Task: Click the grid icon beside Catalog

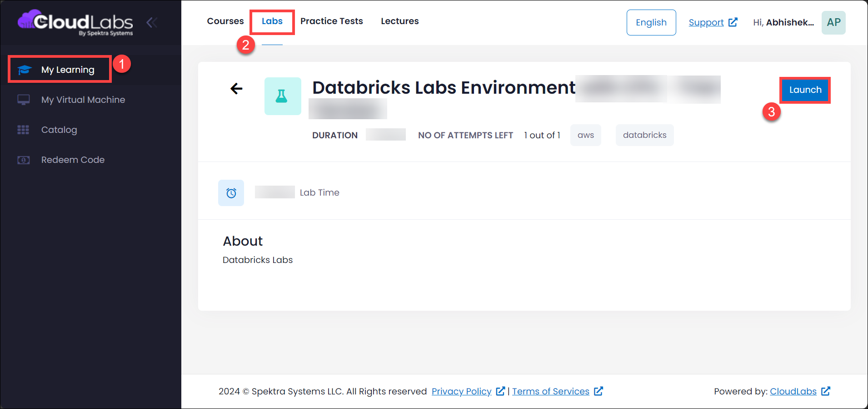Action: (23, 130)
